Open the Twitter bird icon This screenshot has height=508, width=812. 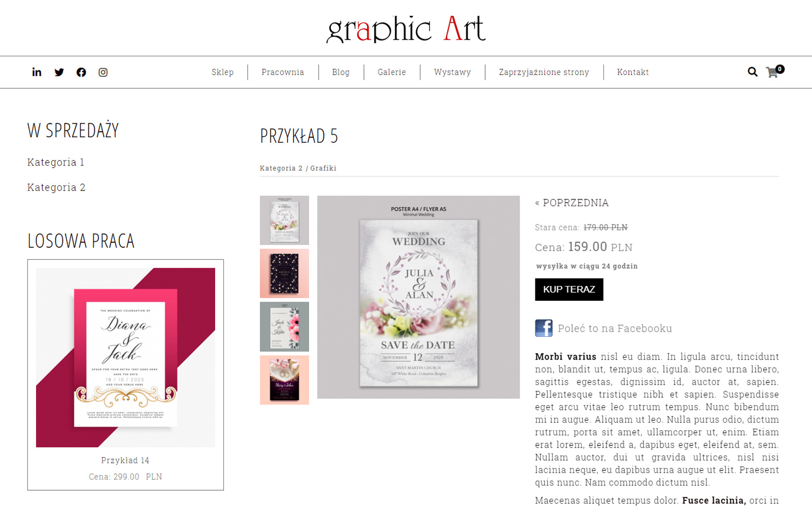(x=59, y=72)
